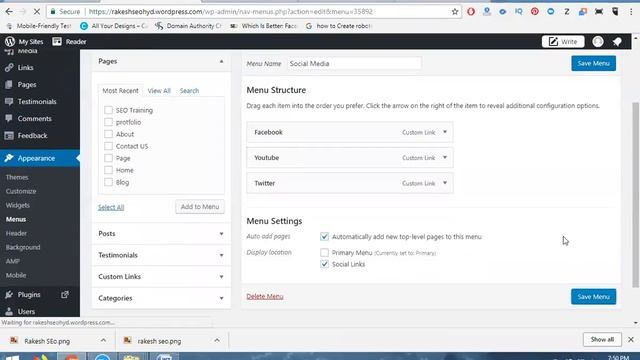The image size is (640, 360).
Task: Open the notifications bell icon
Action: click(x=617, y=41)
